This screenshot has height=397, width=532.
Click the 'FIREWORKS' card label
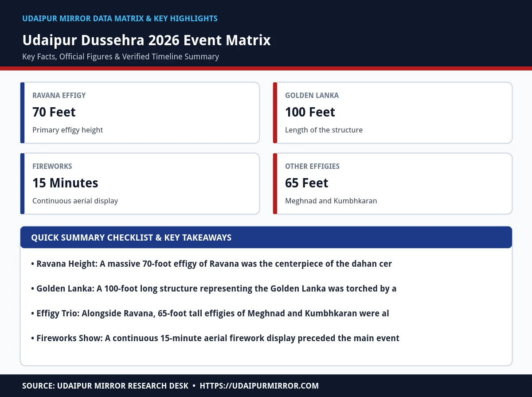click(x=52, y=166)
